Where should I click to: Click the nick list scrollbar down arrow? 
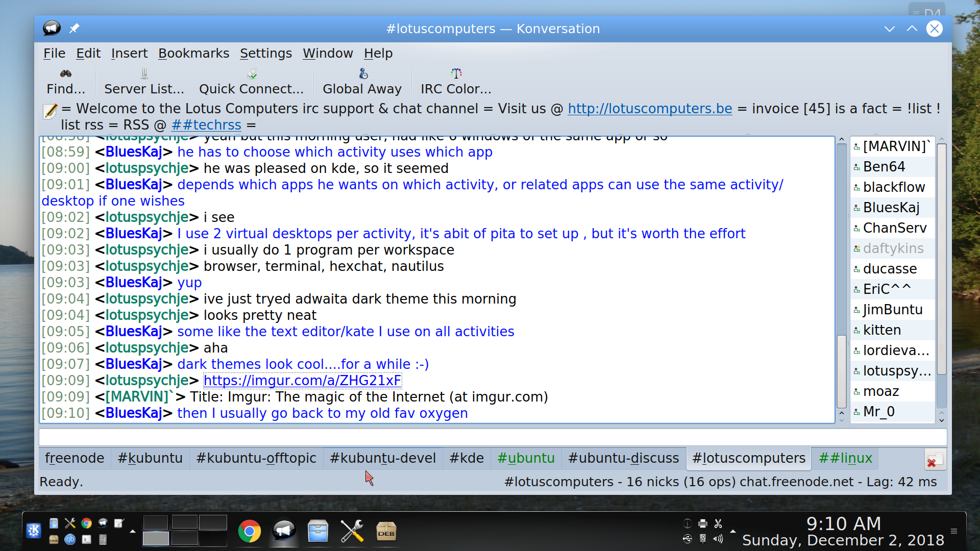(x=942, y=420)
